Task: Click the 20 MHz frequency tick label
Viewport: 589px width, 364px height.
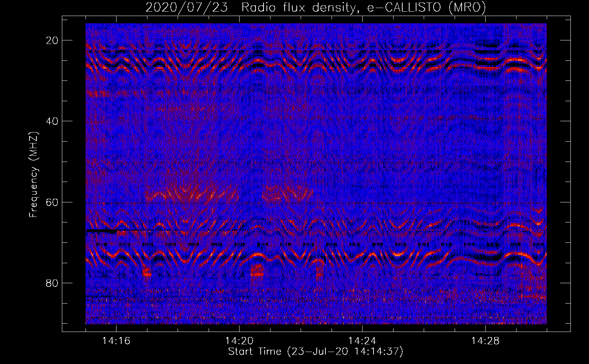Action: point(52,40)
